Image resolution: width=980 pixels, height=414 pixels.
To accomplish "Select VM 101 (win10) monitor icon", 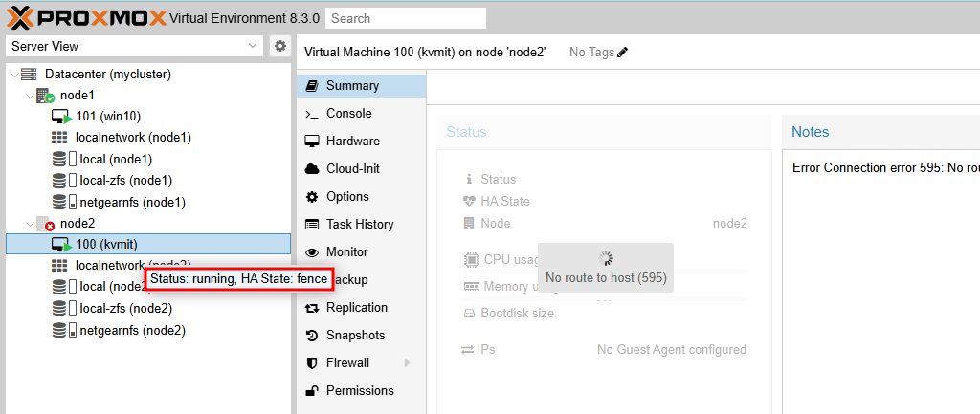I will (x=61, y=117).
